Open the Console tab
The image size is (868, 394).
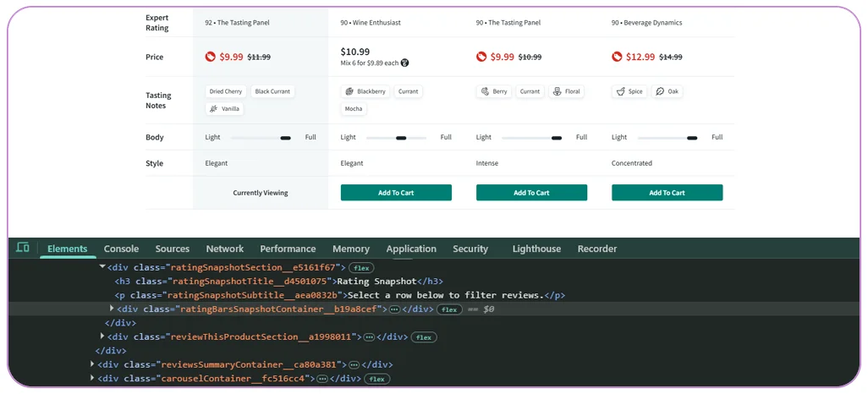point(121,249)
